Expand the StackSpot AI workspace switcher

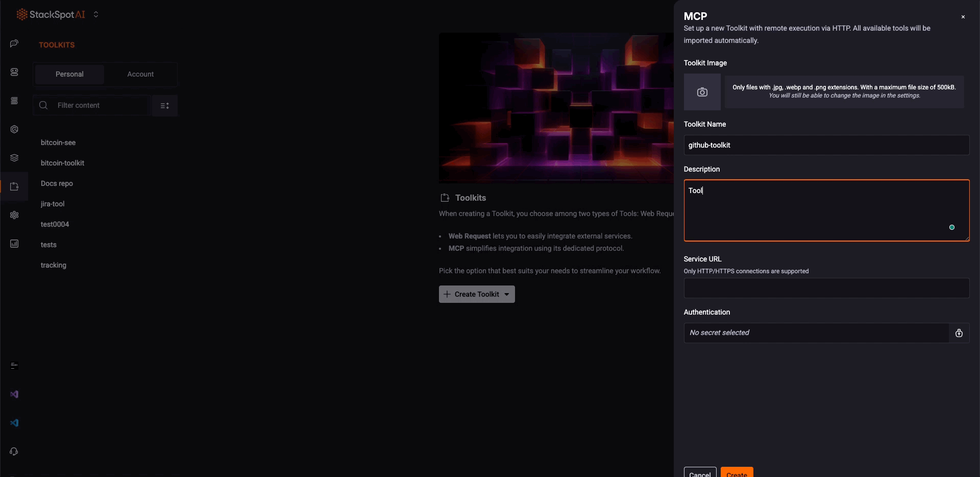click(x=96, y=15)
